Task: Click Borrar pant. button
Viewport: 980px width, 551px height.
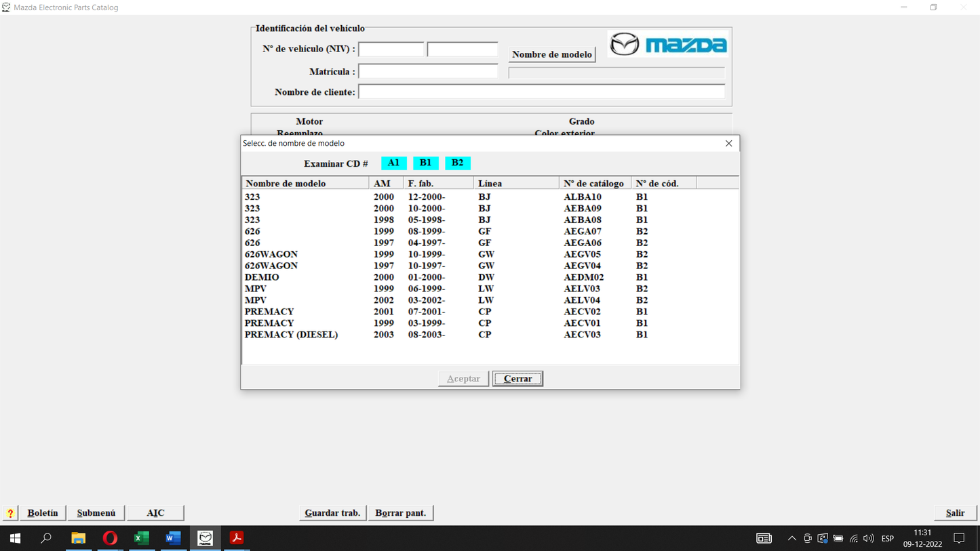Action: click(401, 513)
